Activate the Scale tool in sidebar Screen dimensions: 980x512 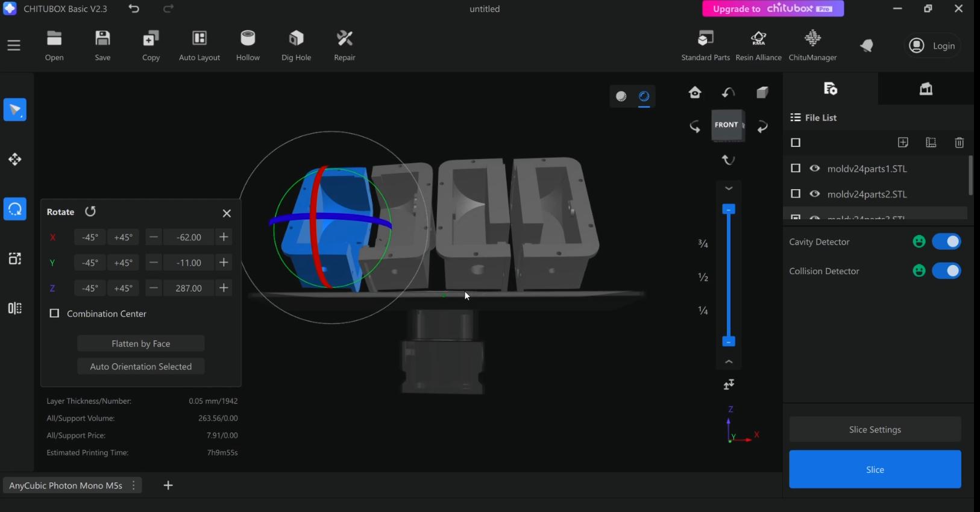tap(15, 258)
